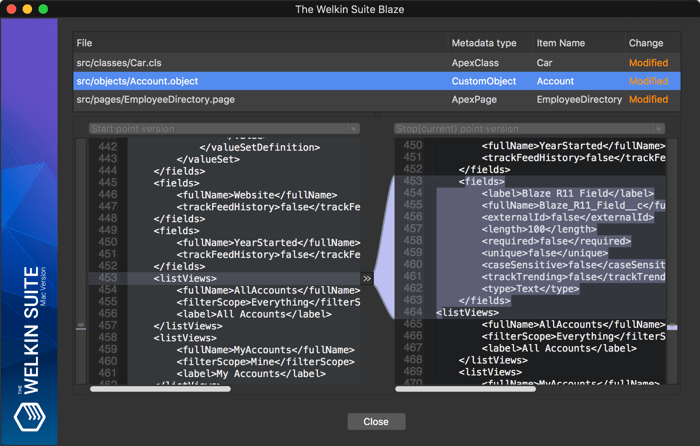700x446 pixels.
Task: Click the <type>Text</type> line
Action: tap(530, 289)
